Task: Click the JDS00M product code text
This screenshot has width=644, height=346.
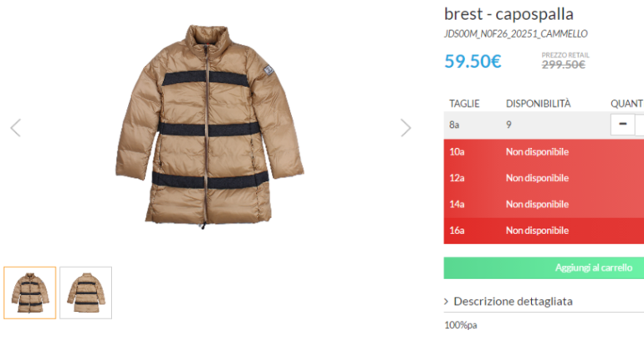Action: (515, 34)
